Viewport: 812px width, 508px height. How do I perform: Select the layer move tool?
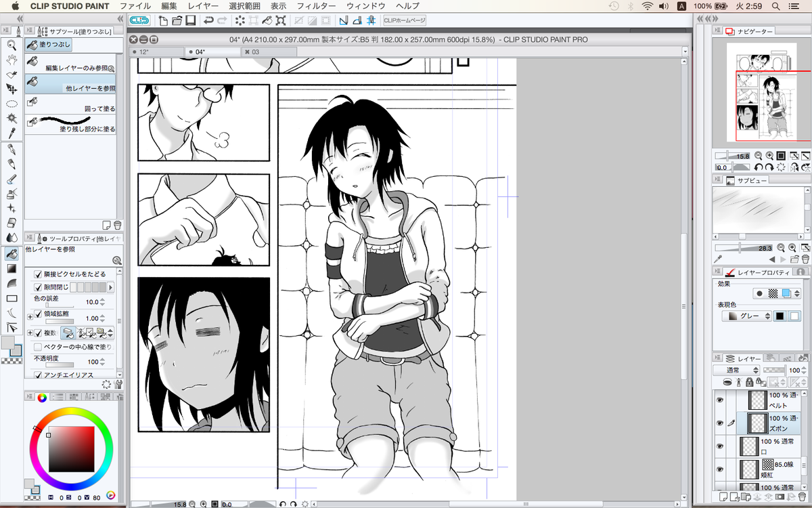click(x=12, y=89)
